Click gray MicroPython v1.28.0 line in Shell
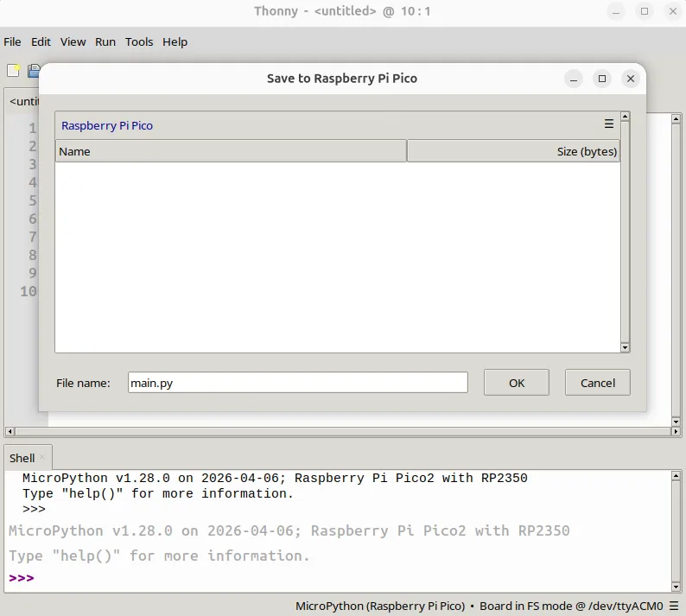Viewport: 686px width, 616px height. tap(289, 530)
